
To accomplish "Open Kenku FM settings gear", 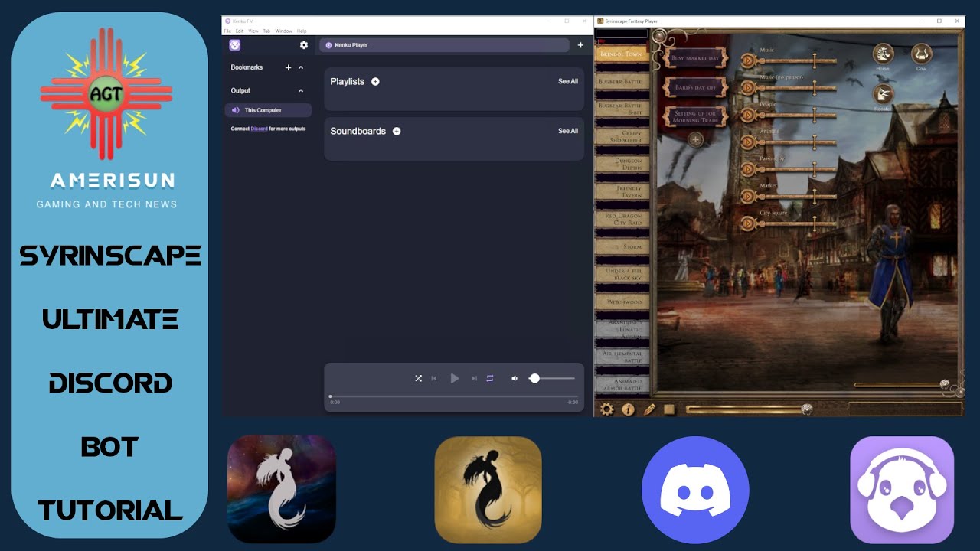I will 304,45.
